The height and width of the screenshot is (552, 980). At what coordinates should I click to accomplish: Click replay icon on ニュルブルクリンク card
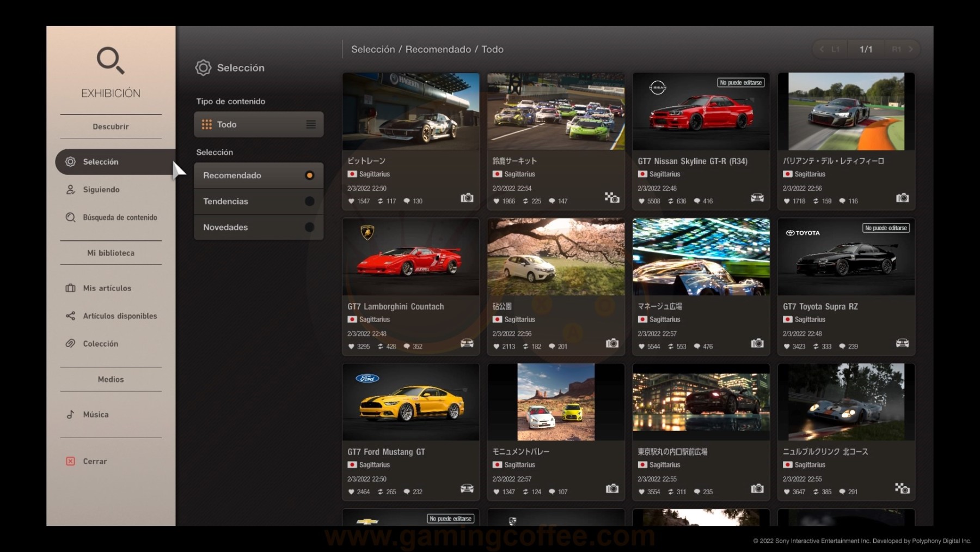tap(902, 488)
